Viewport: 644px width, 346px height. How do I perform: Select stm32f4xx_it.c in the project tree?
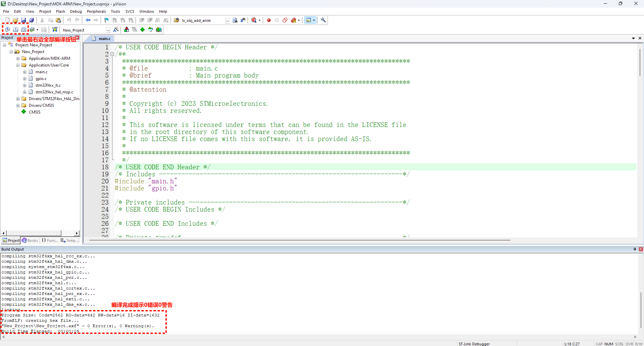click(x=48, y=85)
